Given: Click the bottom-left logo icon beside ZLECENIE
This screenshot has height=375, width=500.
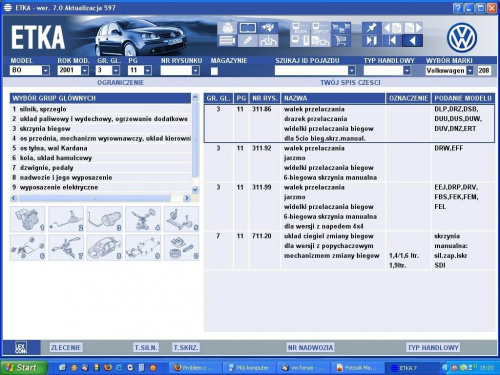Looking at the screenshot, I should click(x=21, y=348).
